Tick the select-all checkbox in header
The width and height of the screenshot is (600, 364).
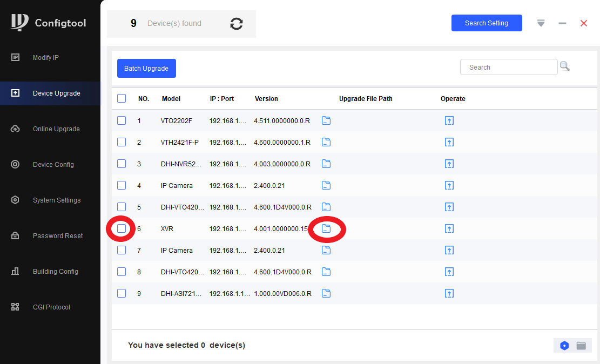click(x=122, y=98)
